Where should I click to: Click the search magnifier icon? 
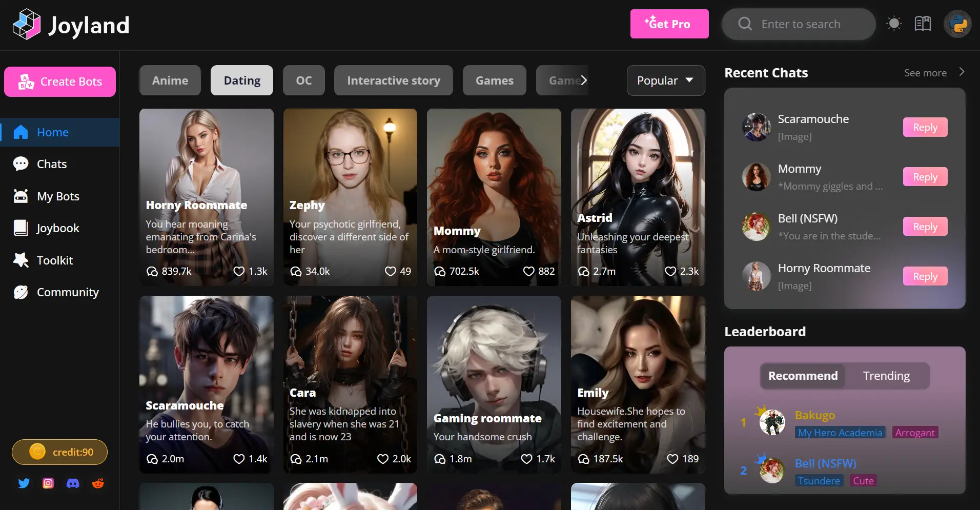(745, 24)
